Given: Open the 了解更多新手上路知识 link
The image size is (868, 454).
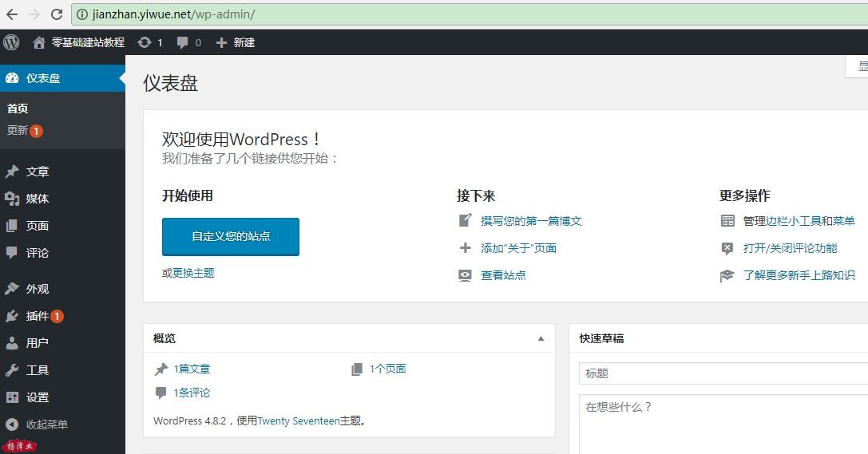Looking at the screenshot, I should 799,274.
